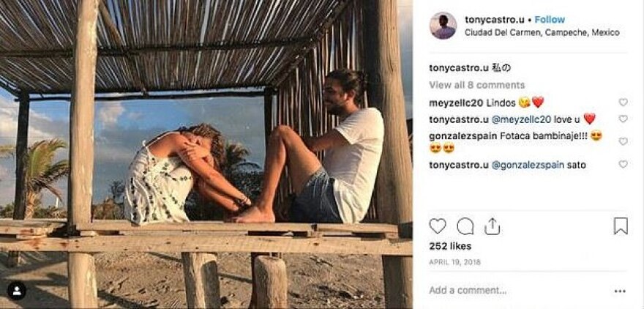Open the Ciudad Del Carmen location link
644x309 pixels.
[x=542, y=33]
